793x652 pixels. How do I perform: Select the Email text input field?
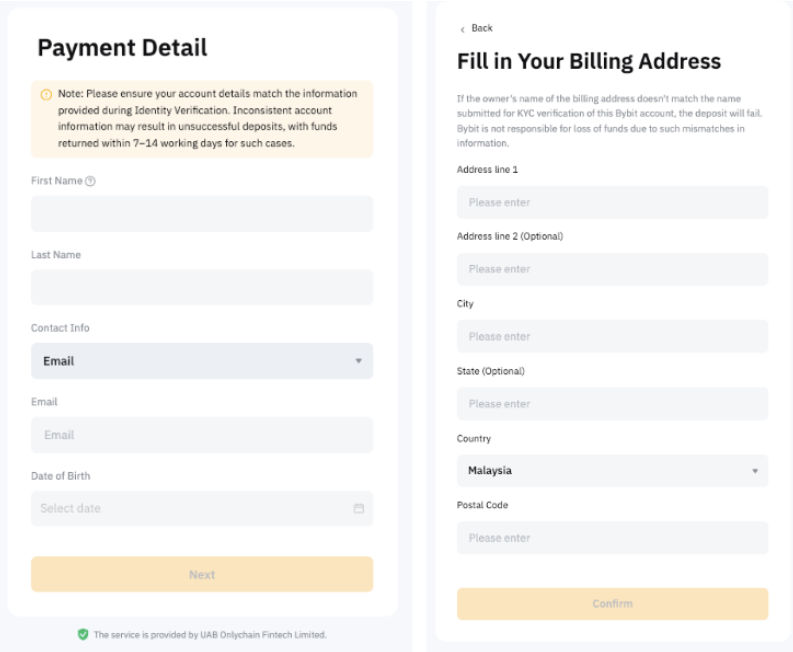point(201,435)
